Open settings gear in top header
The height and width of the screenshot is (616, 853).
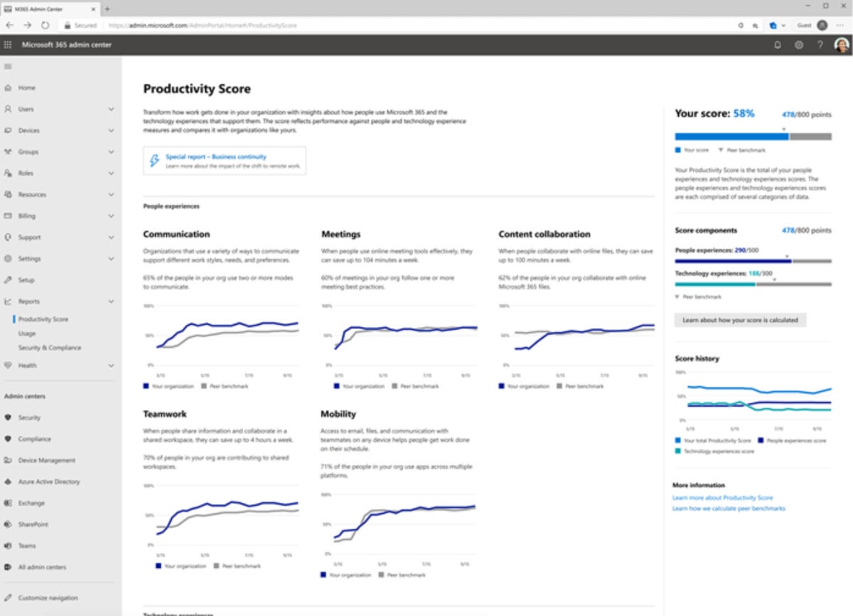(799, 45)
